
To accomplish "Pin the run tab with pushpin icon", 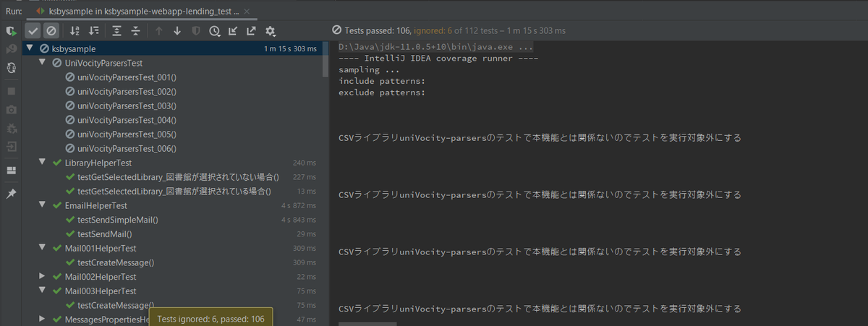I will tap(11, 194).
